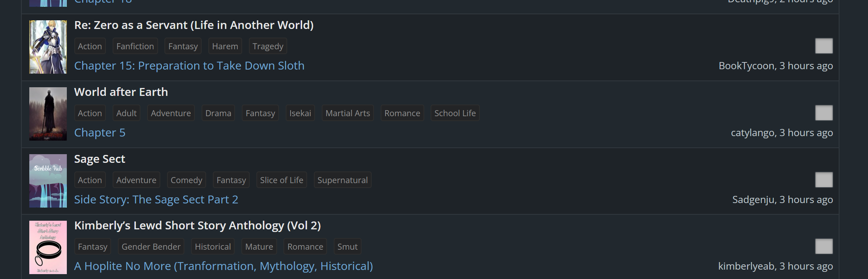
Task: Click the World after Earth title
Action: click(x=121, y=92)
